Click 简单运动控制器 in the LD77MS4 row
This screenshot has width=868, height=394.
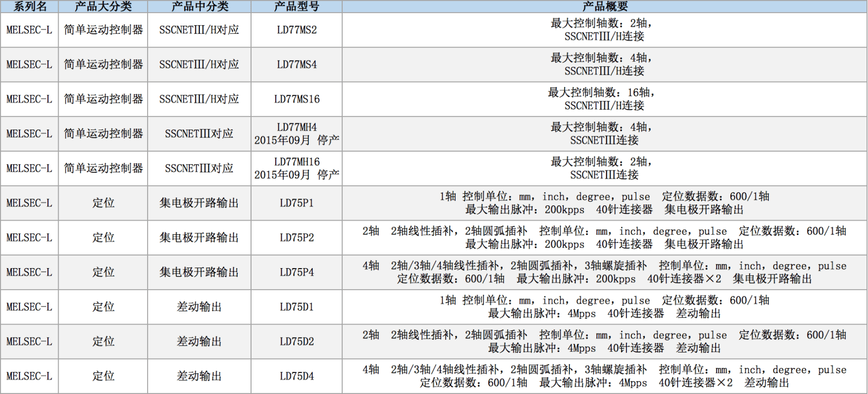tap(103, 65)
